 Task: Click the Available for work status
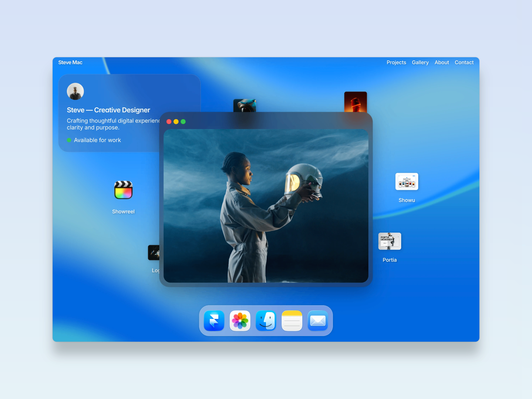(x=94, y=140)
